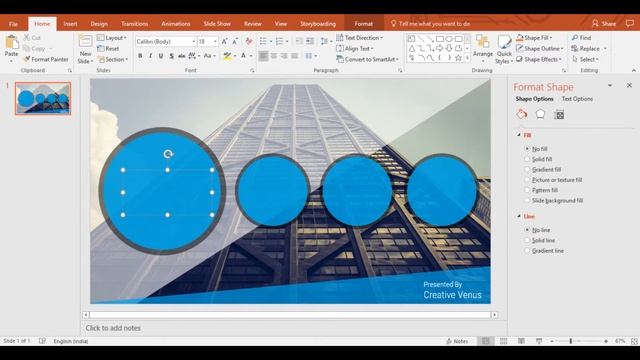Switch to Text Options in Format Shape
The height and width of the screenshot is (360, 640).
(x=577, y=99)
